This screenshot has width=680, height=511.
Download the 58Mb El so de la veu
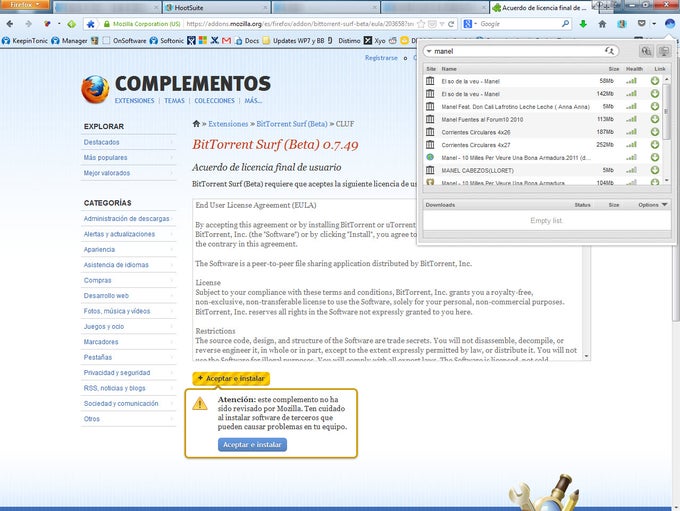(x=655, y=81)
